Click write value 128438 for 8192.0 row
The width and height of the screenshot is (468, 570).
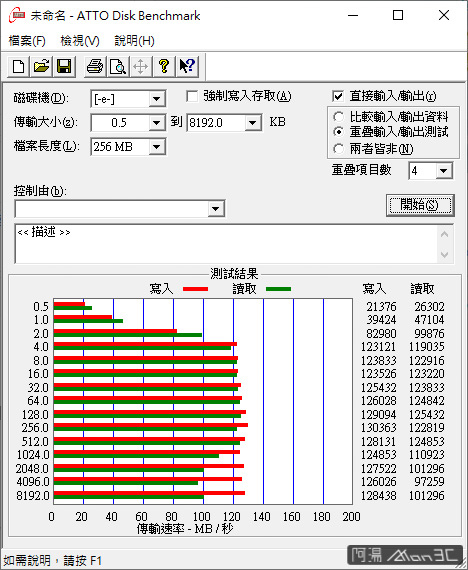tap(379, 495)
